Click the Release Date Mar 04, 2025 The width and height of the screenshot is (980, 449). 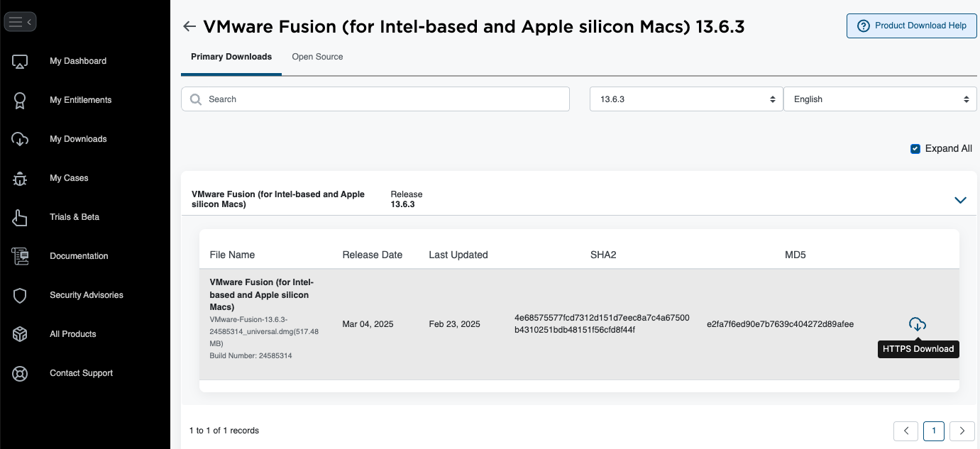click(368, 324)
